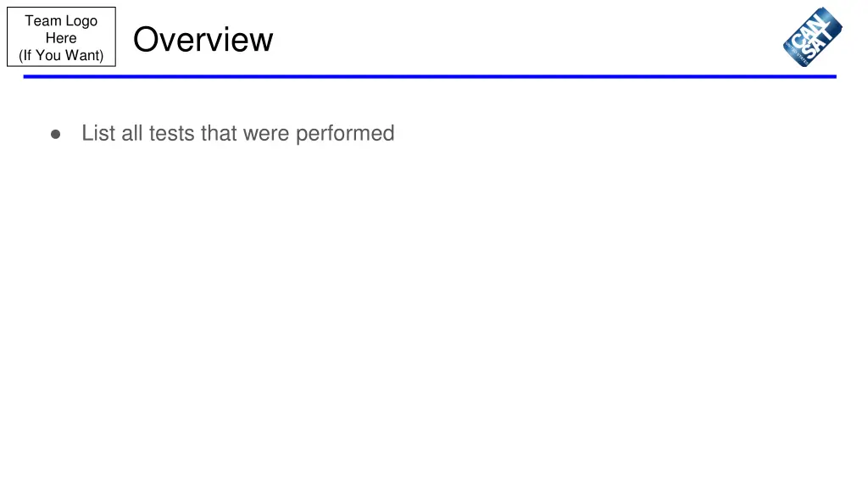Click the word 'Here' in placeholder
This screenshot has height=488, width=868.
pyautogui.click(x=61, y=38)
